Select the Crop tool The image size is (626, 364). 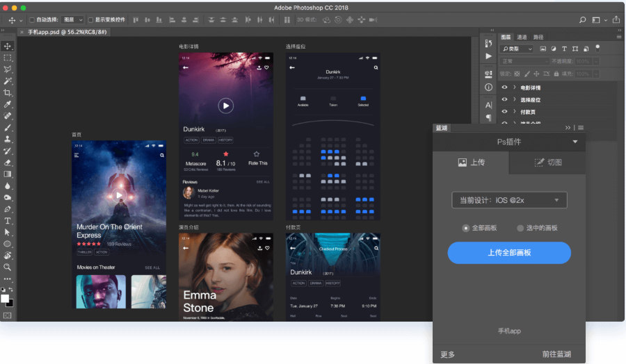click(x=7, y=93)
